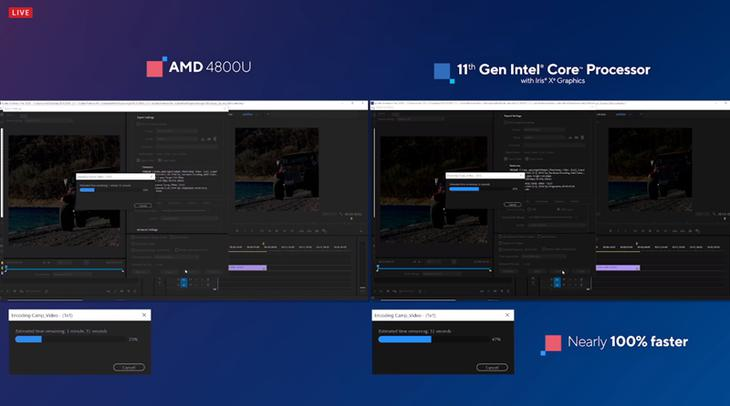Close the enlarged Intel encoding dialog
The image size is (730, 406).
coord(507,315)
